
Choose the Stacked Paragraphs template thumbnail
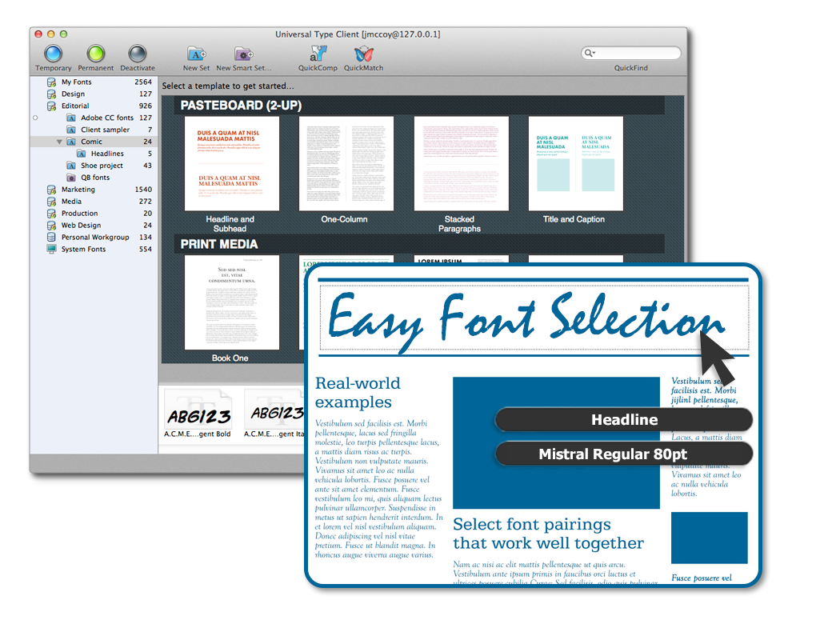tap(462, 164)
